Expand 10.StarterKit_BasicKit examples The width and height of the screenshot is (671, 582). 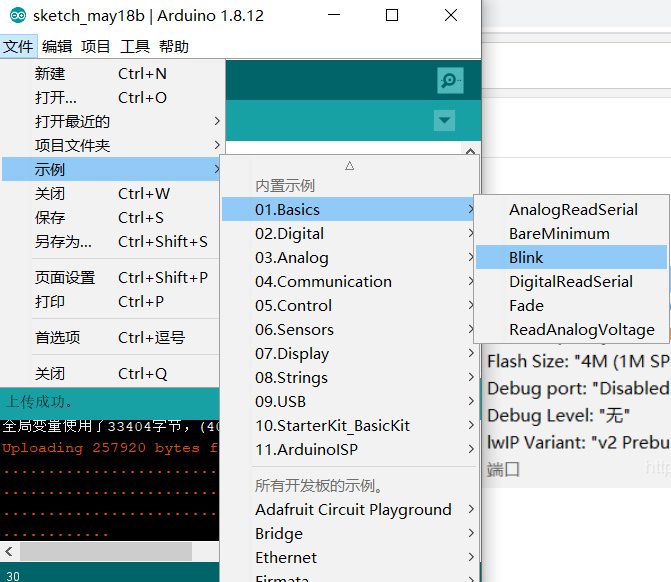point(348,425)
